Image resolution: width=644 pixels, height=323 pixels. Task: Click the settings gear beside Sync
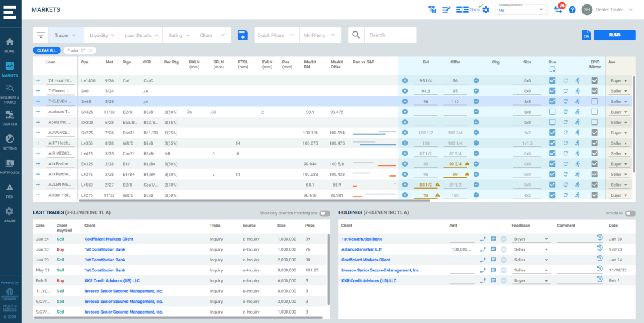pyautogui.click(x=486, y=9)
